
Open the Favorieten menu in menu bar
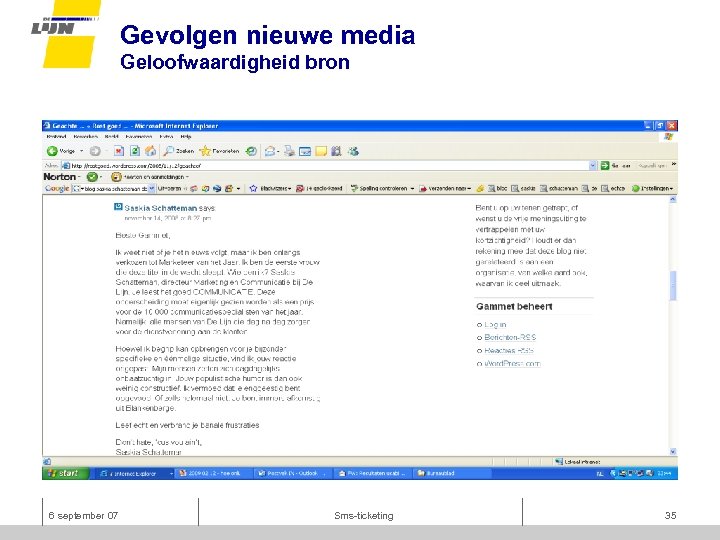point(139,136)
